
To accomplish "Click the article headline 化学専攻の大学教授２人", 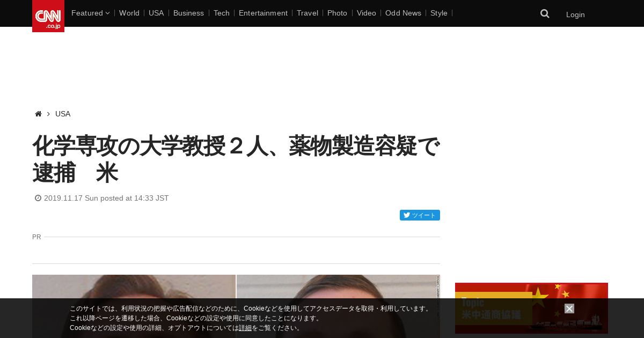I will [236, 159].
